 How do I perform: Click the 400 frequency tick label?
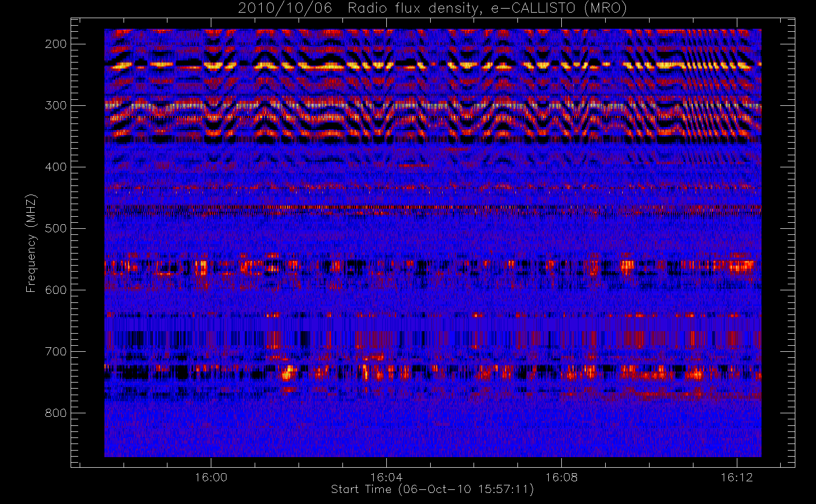(x=55, y=167)
